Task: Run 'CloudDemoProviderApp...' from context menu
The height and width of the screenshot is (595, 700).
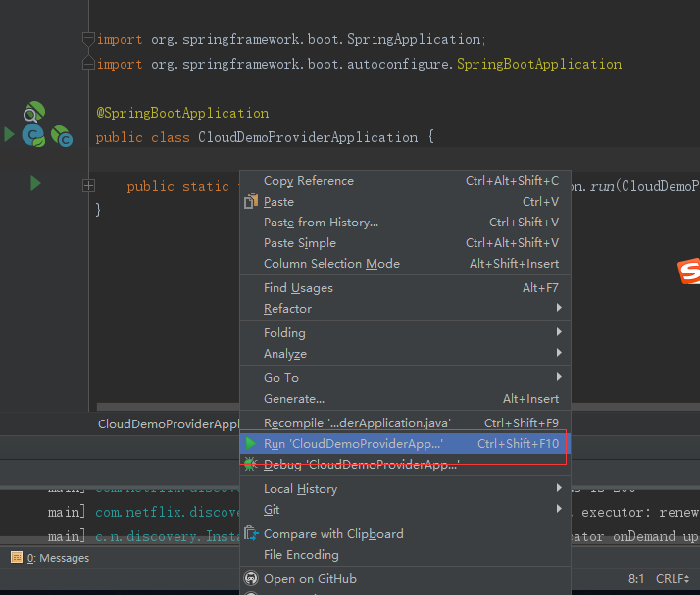Action: [405, 443]
